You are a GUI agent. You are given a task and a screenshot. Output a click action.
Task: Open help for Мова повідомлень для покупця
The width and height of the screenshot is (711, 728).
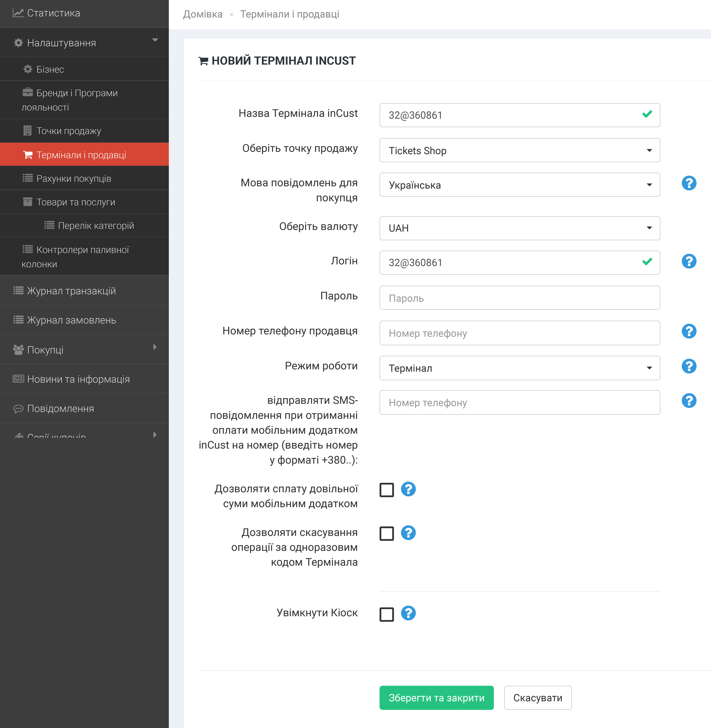(689, 183)
